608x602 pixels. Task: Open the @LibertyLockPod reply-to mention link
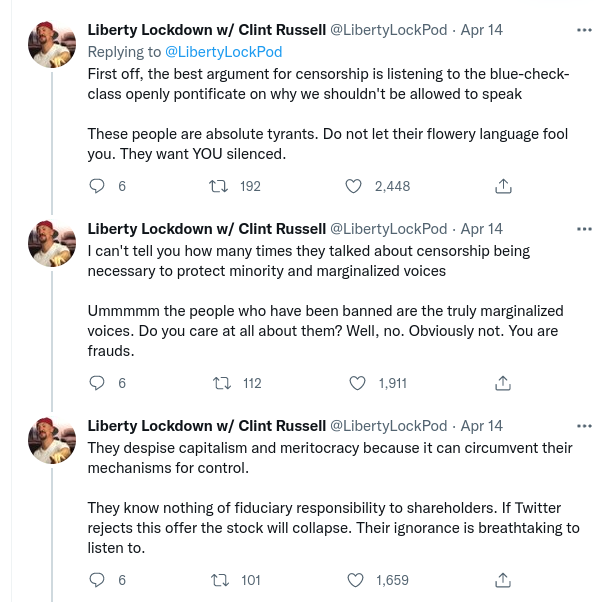[225, 52]
